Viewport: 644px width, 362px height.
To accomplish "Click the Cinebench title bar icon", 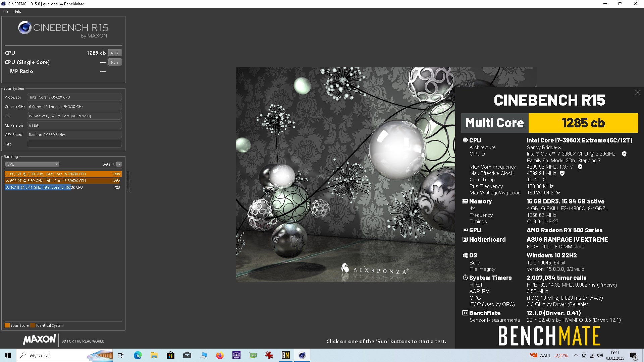I will point(4,4).
